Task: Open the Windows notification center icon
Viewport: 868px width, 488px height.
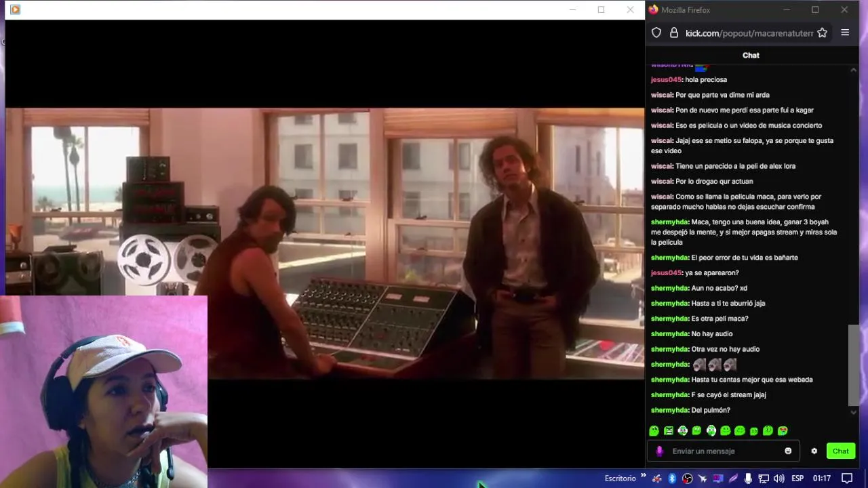Action: (x=847, y=479)
